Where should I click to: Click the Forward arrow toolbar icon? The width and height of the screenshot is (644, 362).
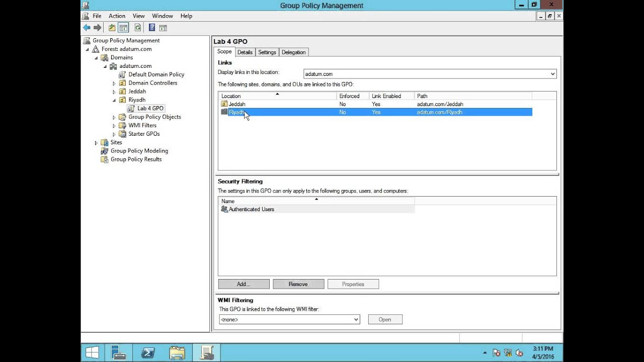[98, 28]
